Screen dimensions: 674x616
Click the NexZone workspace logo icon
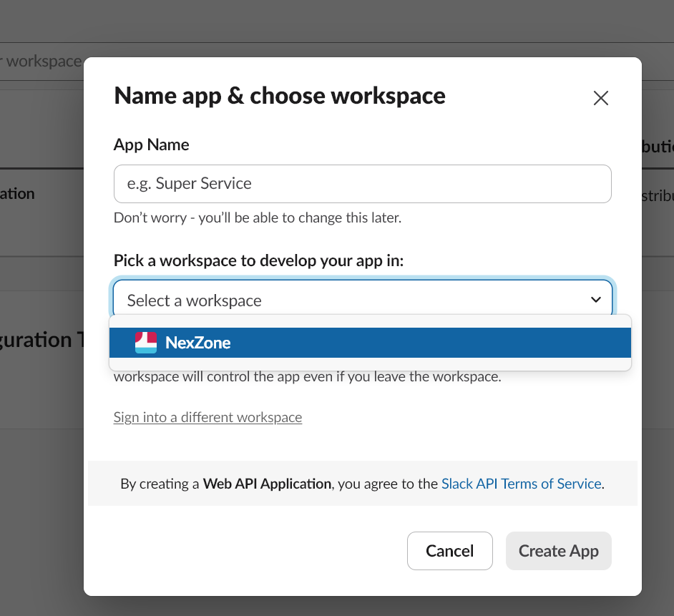[146, 343]
